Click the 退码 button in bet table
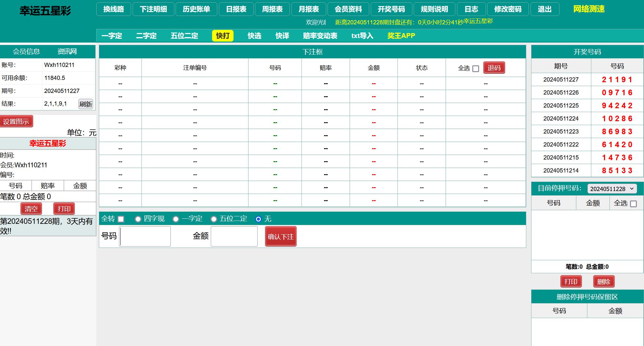The height and width of the screenshot is (346, 644). [494, 68]
